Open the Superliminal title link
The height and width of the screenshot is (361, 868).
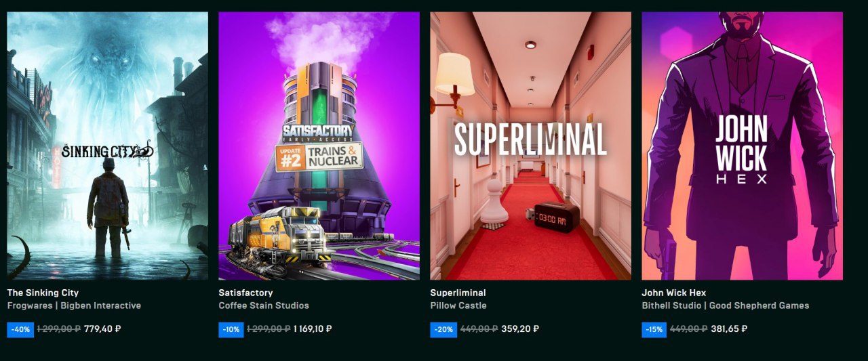click(458, 293)
